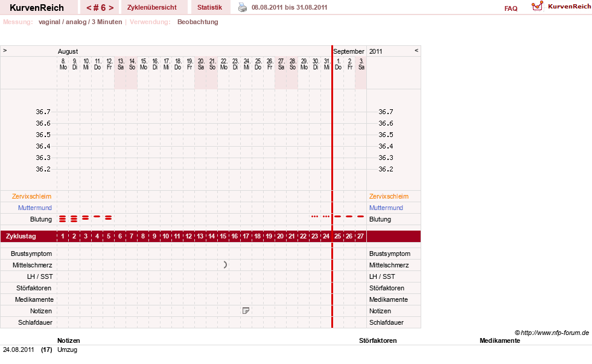
Task: Go to previous cycle with the < arrow
Action: tap(89, 8)
